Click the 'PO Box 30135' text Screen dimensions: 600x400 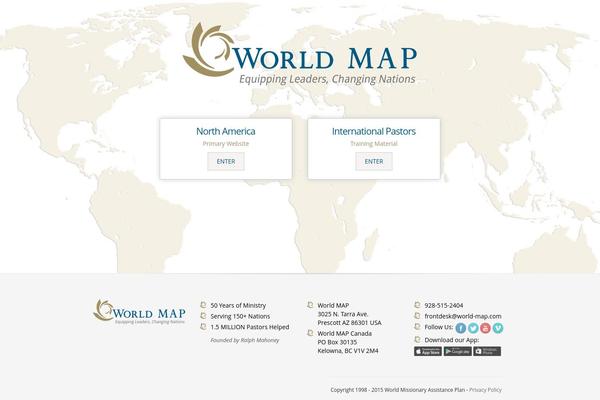337,342
